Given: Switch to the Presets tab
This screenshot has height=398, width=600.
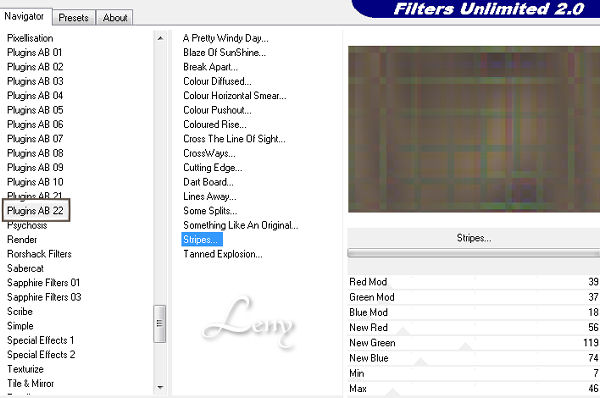Looking at the screenshot, I should (73, 18).
